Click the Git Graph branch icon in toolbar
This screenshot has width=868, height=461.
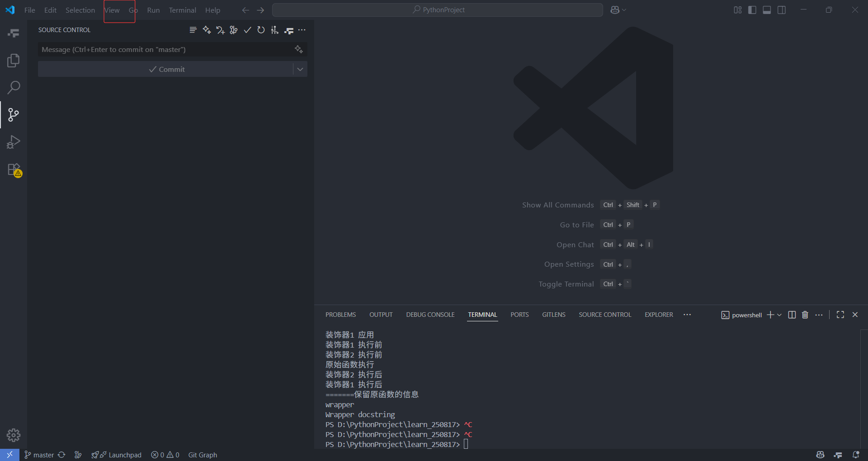[x=274, y=30]
